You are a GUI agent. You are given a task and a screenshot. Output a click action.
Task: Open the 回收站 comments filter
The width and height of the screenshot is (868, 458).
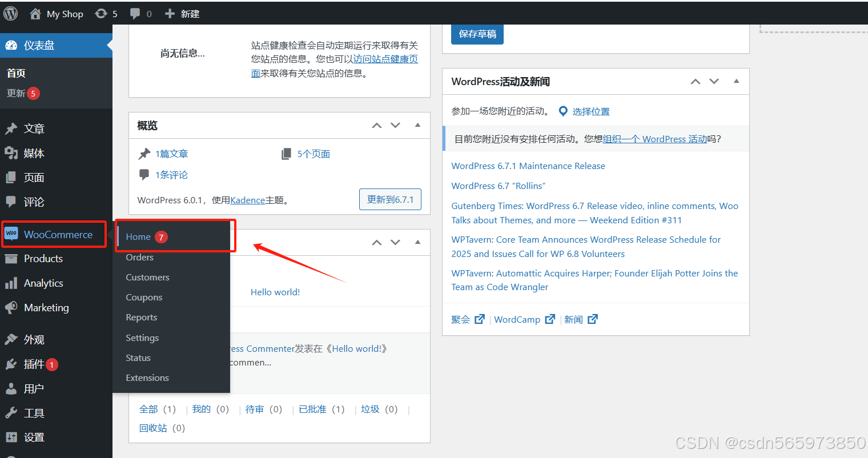tap(153, 428)
